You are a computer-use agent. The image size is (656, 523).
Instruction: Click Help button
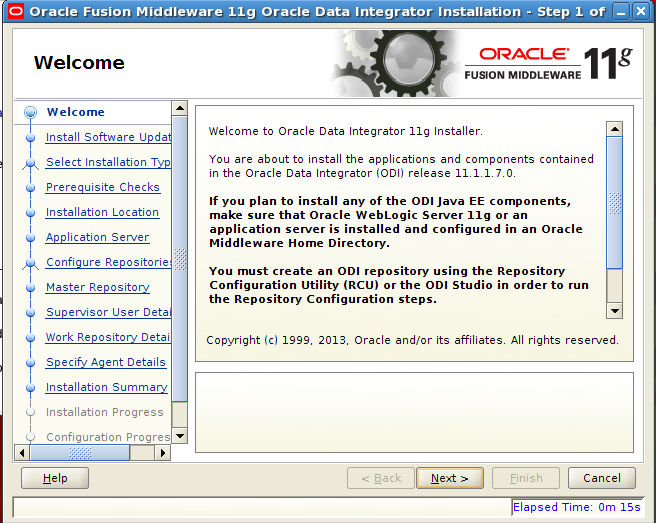click(55, 478)
